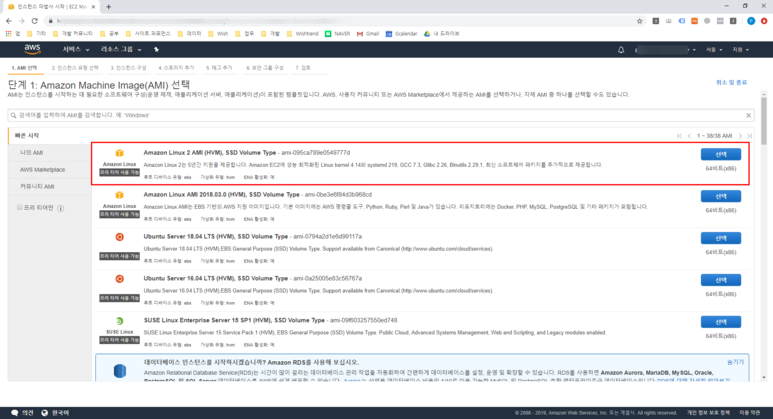Open 이용 약관 footer link
773x419 pixels.
coord(749,413)
